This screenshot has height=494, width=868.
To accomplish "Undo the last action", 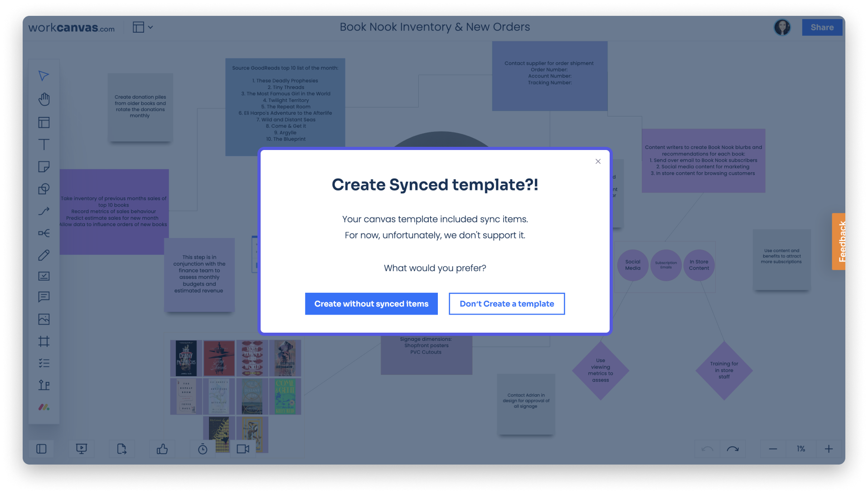I will tap(707, 449).
